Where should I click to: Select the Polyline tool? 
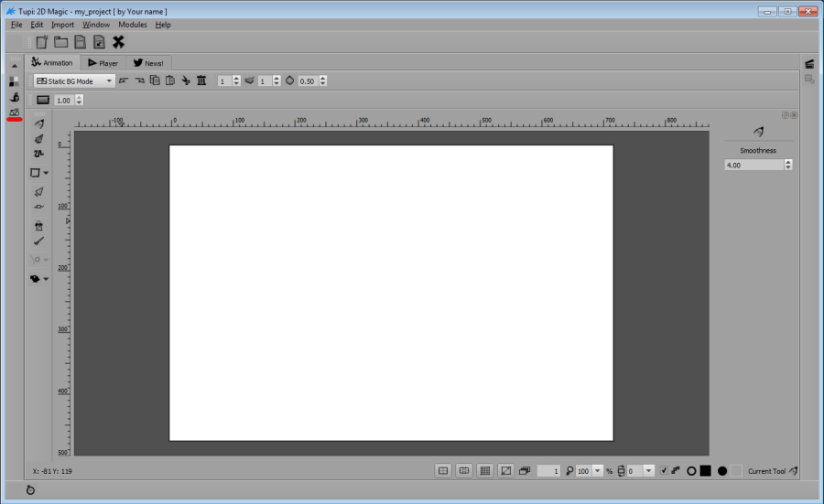coord(38,154)
